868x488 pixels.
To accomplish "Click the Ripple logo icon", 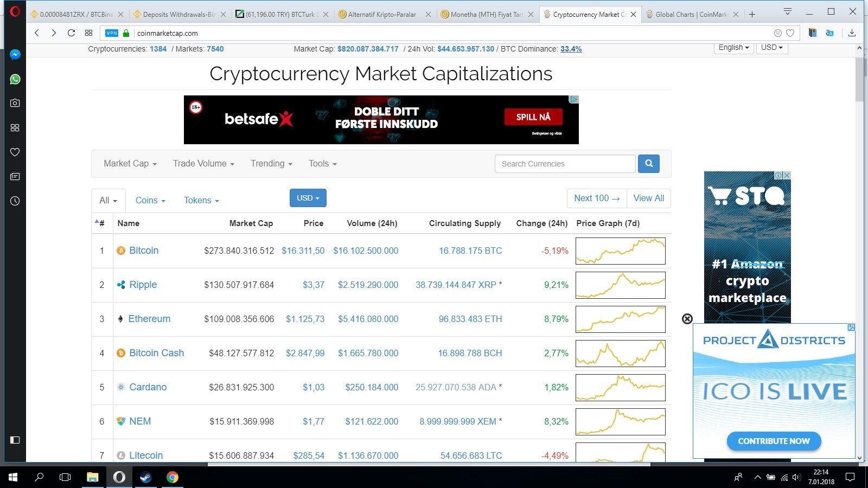I will tap(121, 285).
